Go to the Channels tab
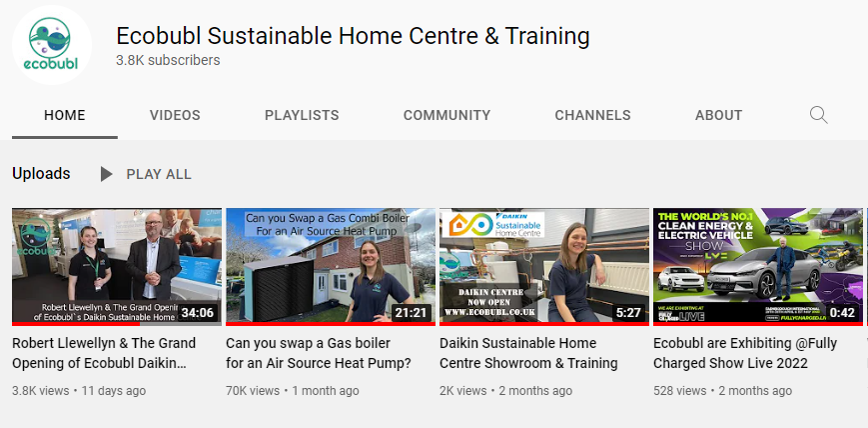The height and width of the screenshot is (428, 868). coord(593,115)
